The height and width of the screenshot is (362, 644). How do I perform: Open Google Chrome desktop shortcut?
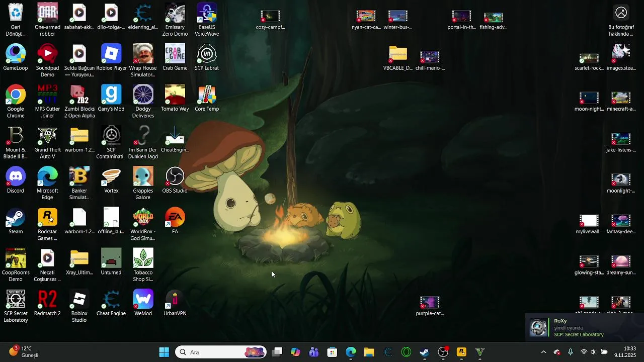(16, 101)
